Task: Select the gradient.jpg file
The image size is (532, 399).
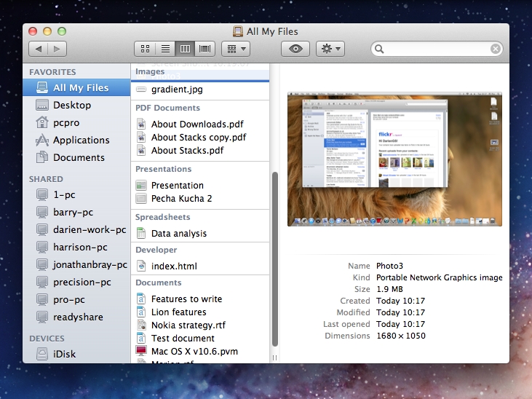Action: pos(177,90)
